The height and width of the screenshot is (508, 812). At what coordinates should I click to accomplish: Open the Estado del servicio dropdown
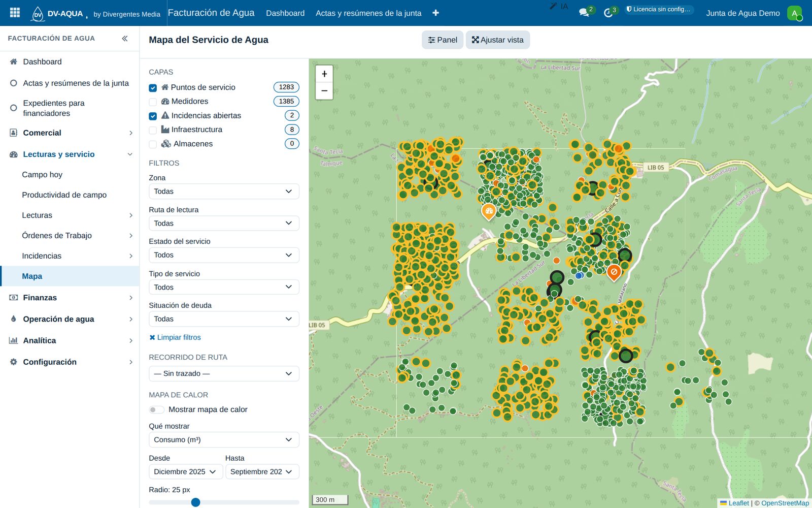[224, 255]
